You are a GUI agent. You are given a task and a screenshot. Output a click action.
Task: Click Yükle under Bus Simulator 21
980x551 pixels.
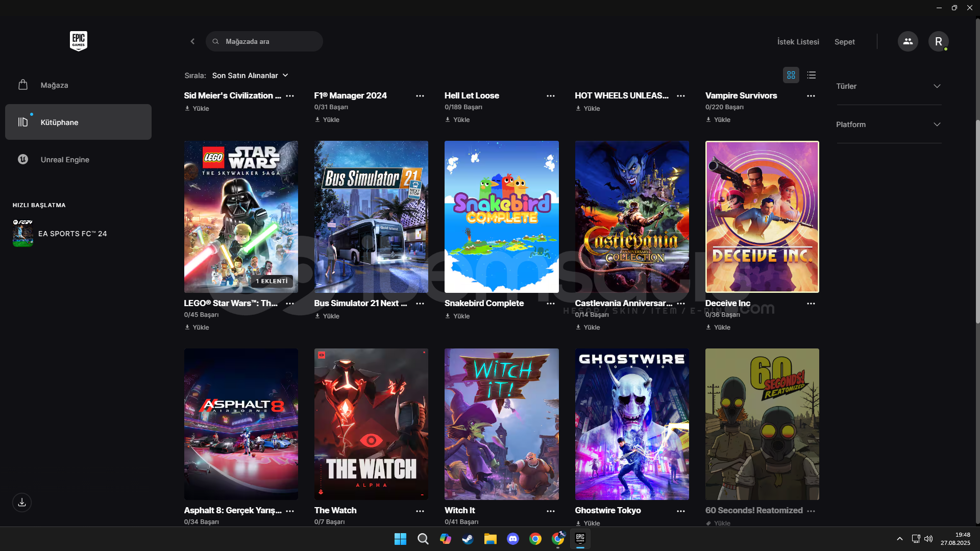327,316
